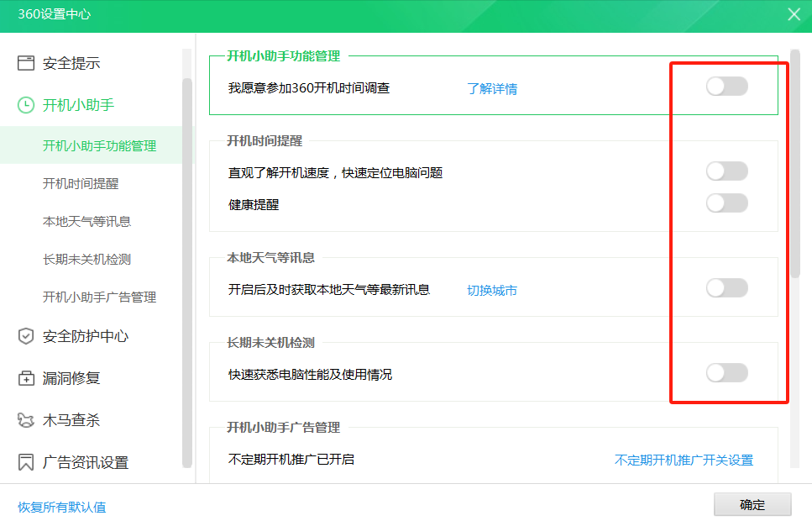Click the 安全防护中心 shield icon

click(26, 336)
